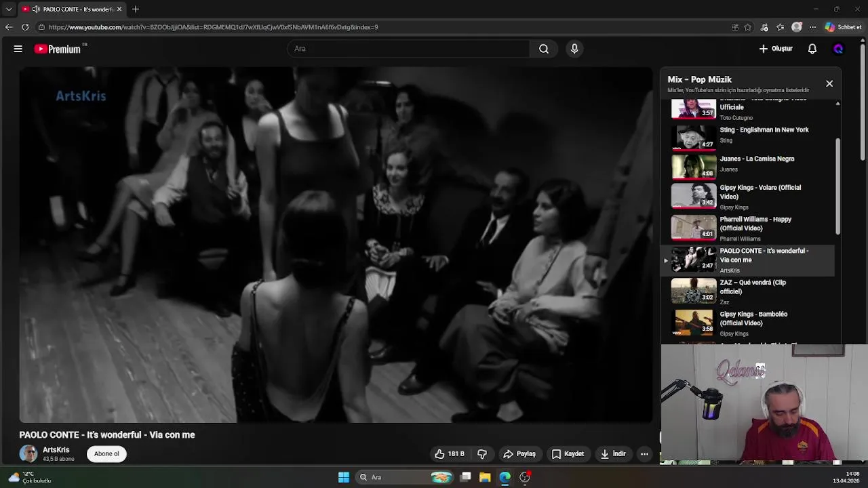This screenshot has height=488, width=868.
Task: Play Pharrell Williams - Happy from playlist
Action: click(749, 228)
